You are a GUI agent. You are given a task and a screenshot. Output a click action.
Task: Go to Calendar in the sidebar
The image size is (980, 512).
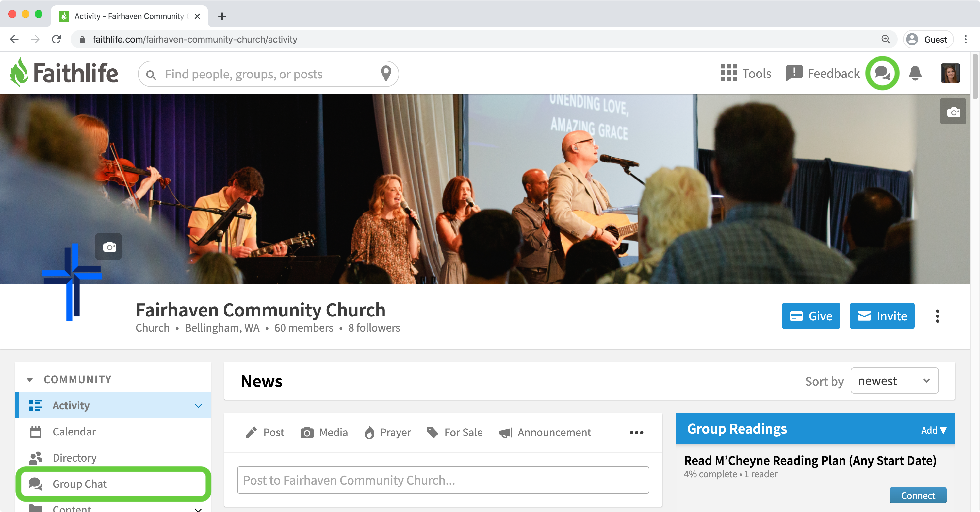tap(113, 432)
